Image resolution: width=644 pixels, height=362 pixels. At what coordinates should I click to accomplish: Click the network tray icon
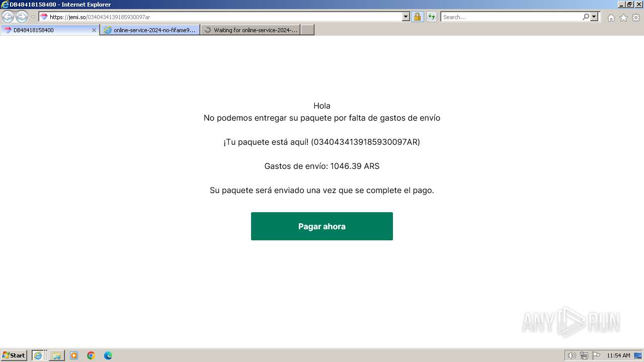point(584,355)
